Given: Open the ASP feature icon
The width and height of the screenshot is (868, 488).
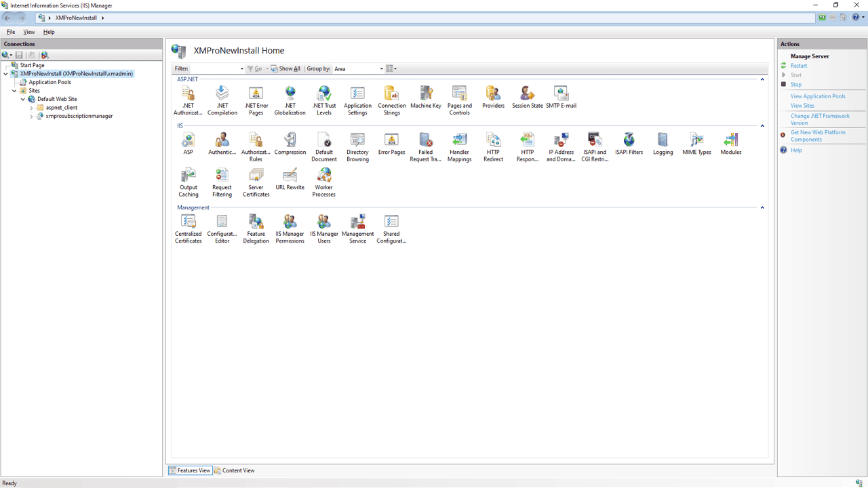Looking at the screenshot, I should 188,144.
